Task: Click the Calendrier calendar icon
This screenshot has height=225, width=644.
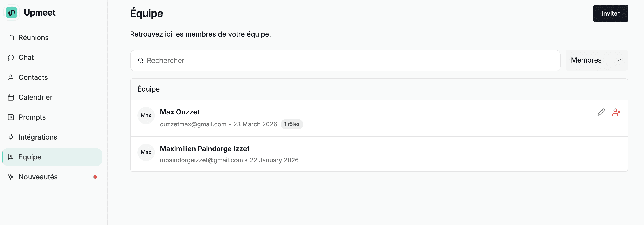Action: coord(11,97)
